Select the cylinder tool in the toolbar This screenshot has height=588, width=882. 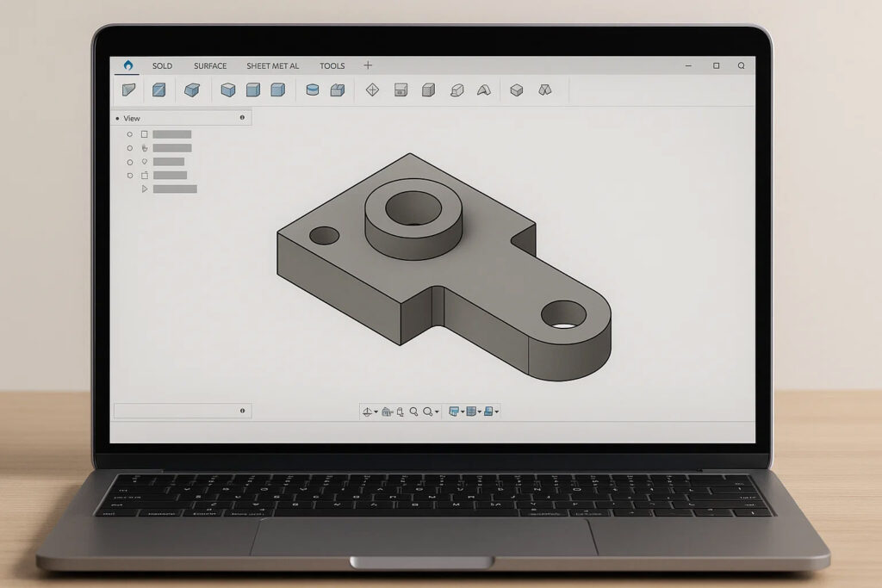313,90
